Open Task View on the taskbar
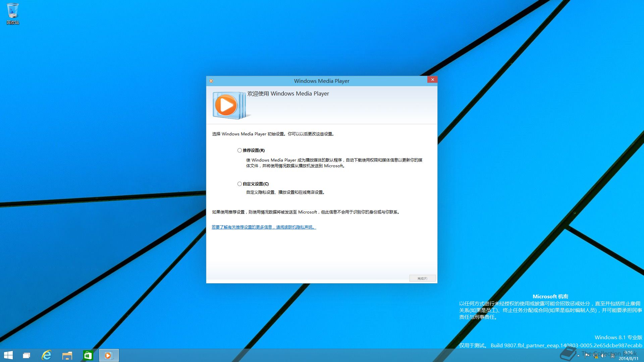The image size is (644, 362). 26,355
